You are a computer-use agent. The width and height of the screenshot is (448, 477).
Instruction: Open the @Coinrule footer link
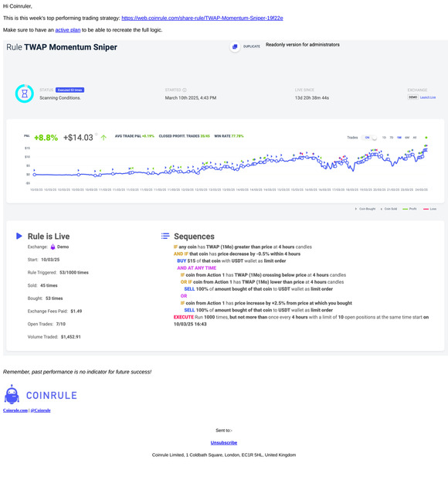[x=40, y=411]
